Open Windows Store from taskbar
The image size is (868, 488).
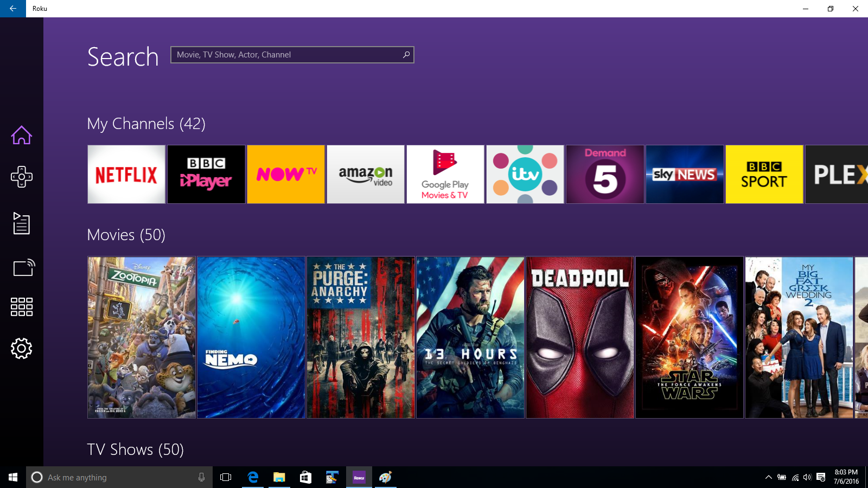(x=306, y=477)
